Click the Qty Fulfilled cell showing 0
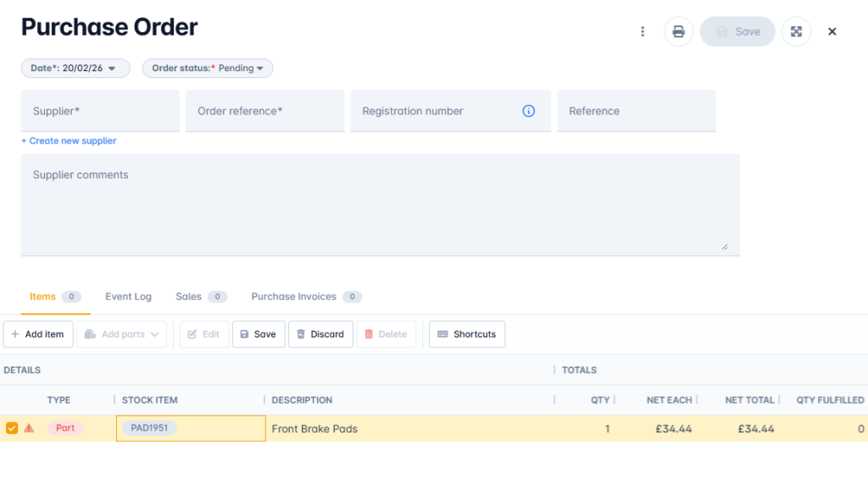 point(824,428)
